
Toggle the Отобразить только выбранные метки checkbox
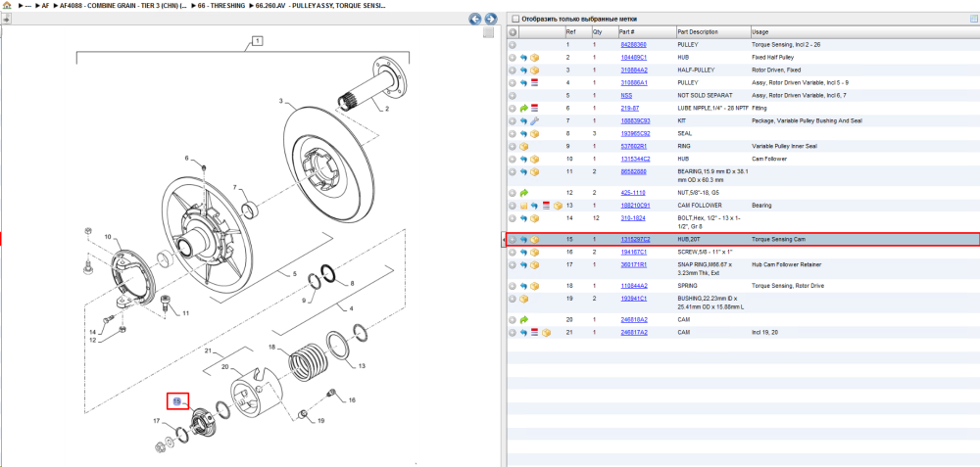pyautogui.click(x=515, y=19)
